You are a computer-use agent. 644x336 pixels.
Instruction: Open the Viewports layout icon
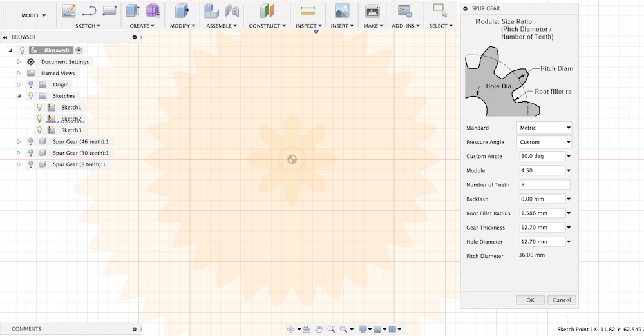click(392, 329)
